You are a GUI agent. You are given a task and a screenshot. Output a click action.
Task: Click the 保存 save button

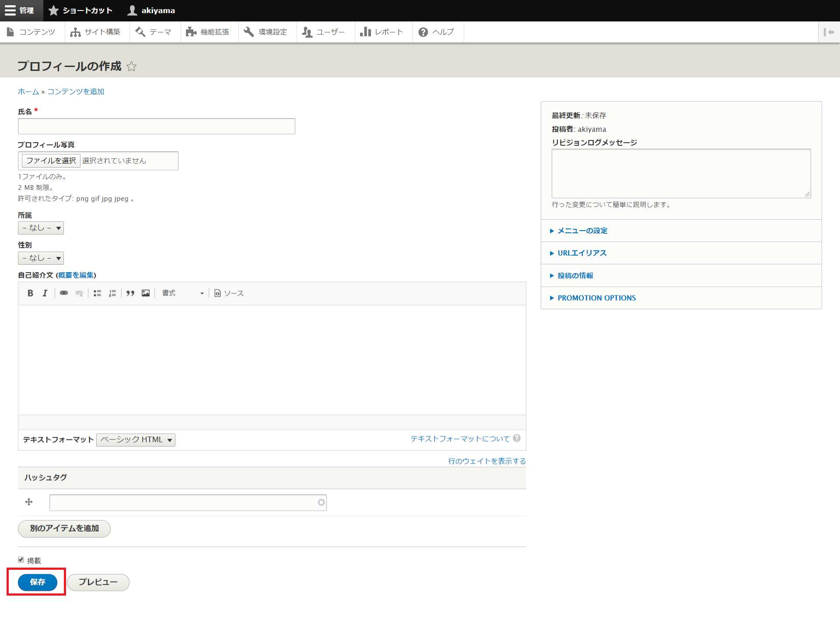point(37,582)
